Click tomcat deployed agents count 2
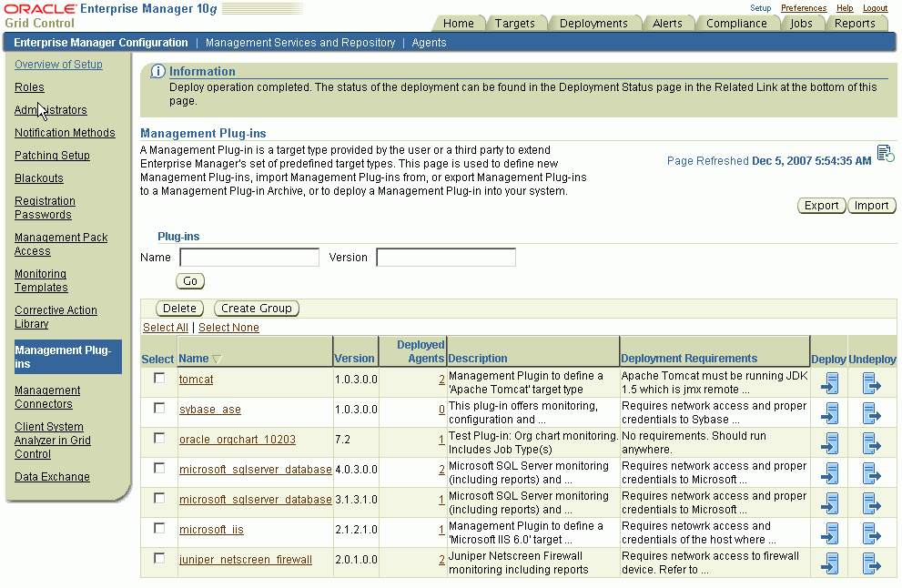This screenshot has height=588, width=902. [x=441, y=380]
